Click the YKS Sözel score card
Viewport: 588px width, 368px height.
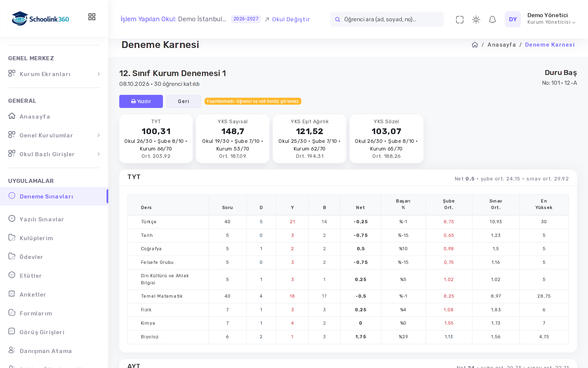click(x=386, y=139)
